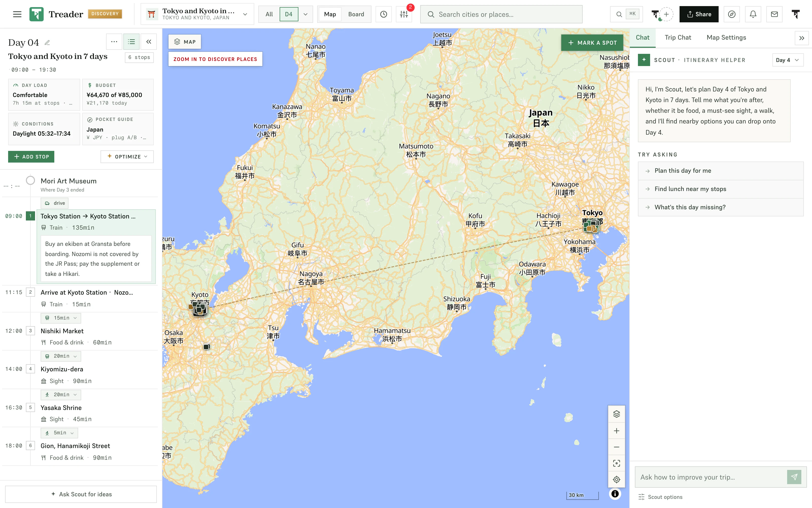Choose the 'Plan this day for me' suggestion
This screenshot has height=508, width=812.
720,171
